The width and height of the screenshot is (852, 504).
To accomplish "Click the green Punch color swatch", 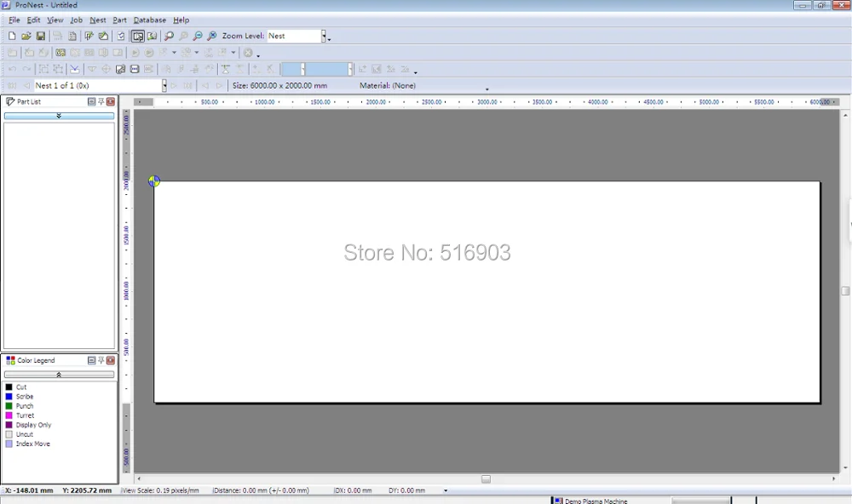I will pyautogui.click(x=9, y=406).
